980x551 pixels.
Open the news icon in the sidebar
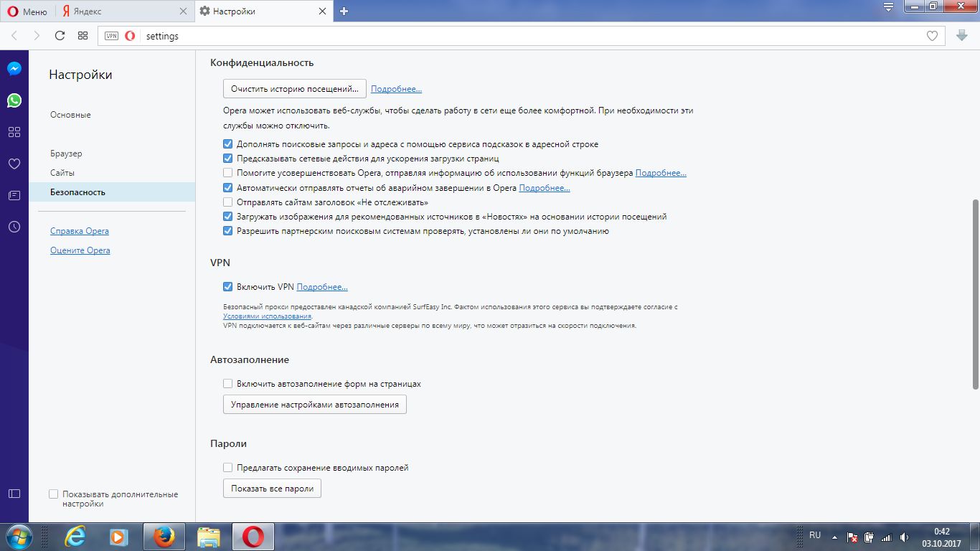14,195
